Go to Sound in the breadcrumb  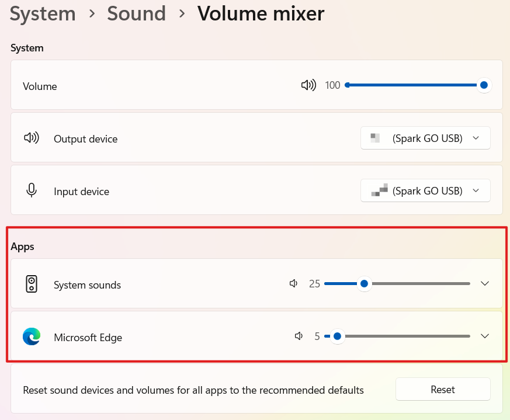click(136, 13)
